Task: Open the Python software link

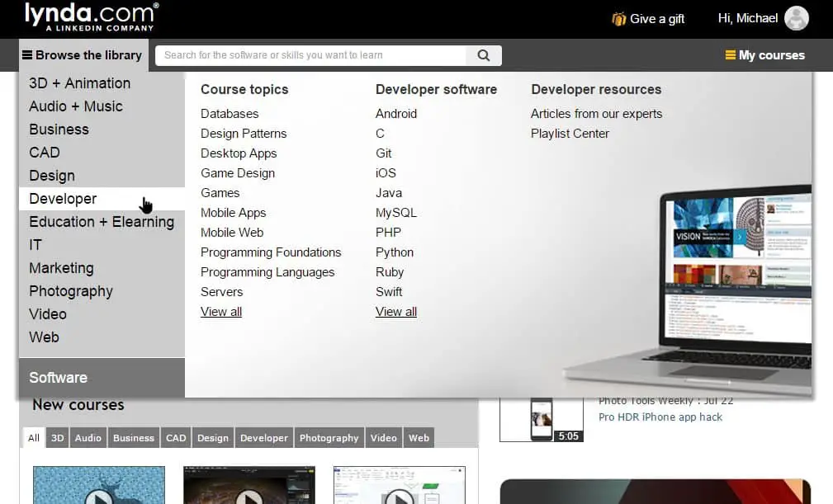Action: [x=394, y=252]
